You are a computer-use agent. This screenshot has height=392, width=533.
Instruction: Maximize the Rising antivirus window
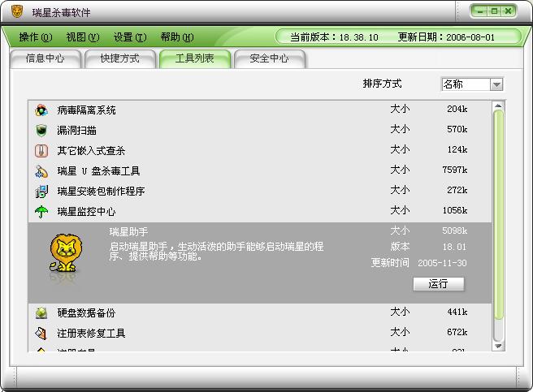pos(494,11)
